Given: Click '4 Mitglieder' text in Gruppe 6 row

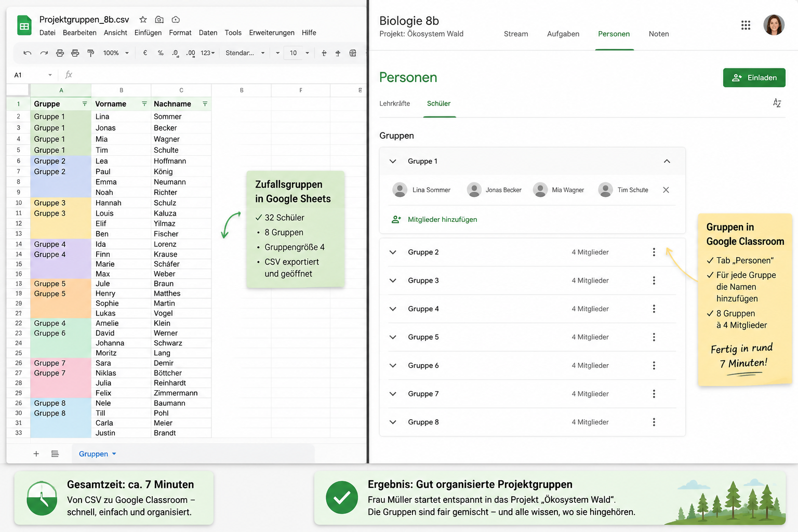Looking at the screenshot, I should coord(590,365).
